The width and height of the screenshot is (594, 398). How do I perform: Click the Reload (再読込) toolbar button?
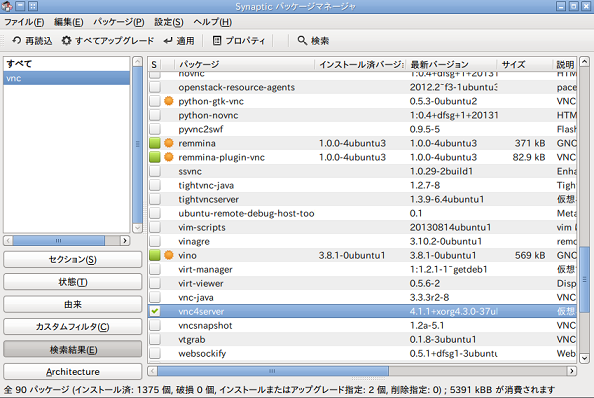click(32, 41)
